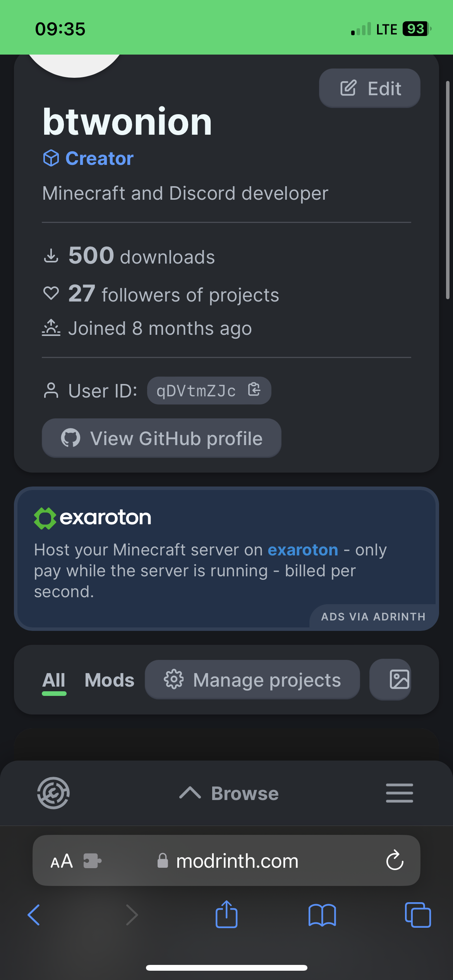Open the exaroton link in the ad
Viewport: 453px width, 980px height.
click(x=303, y=550)
